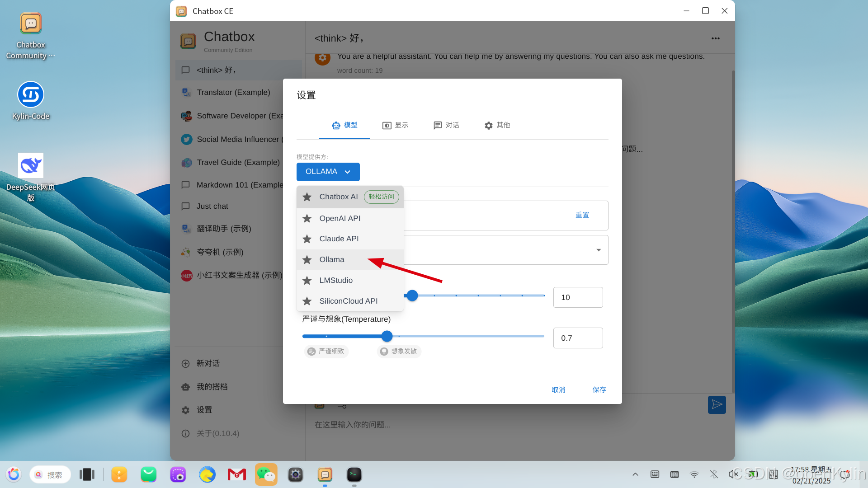Choose SiliconCloud API from provider list
The image size is (868, 488).
[x=348, y=301]
